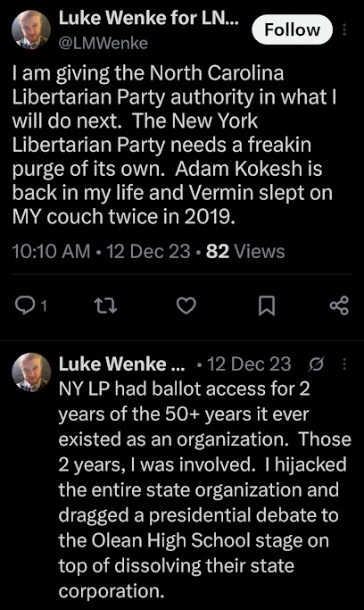Open the 'Luke Wenke for LN...' display name
The image size is (364, 610).
click(x=148, y=19)
